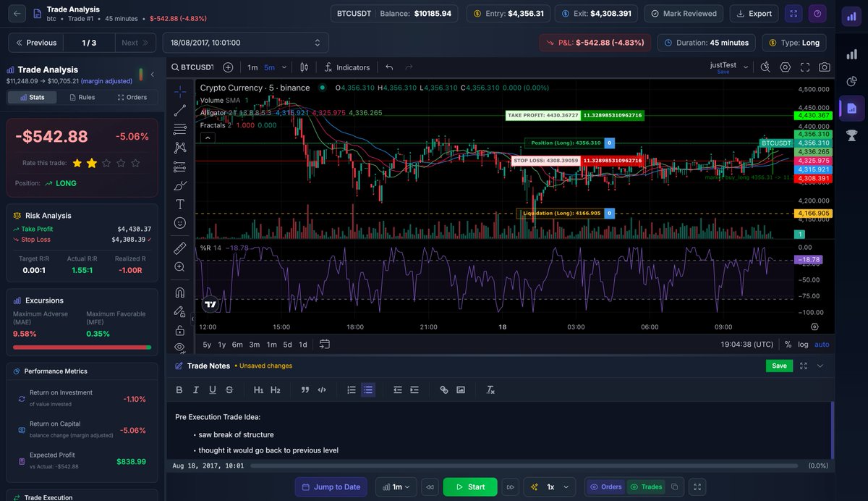Open the candlestick chart style selector
Viewport: 868px width, 501px height.
304,67
